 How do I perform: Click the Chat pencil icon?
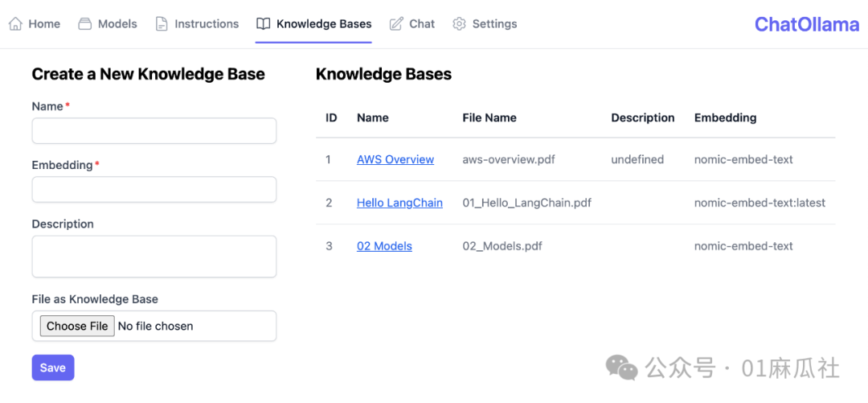[396, 24]
